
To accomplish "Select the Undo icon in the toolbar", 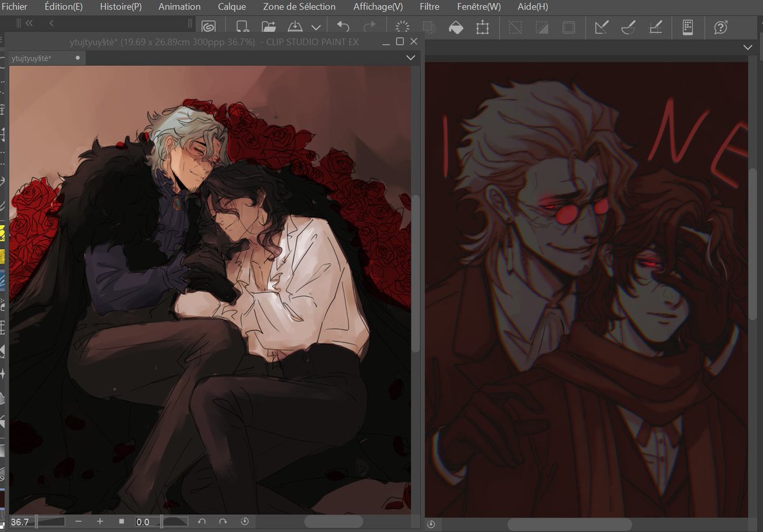I will (343, 27).
